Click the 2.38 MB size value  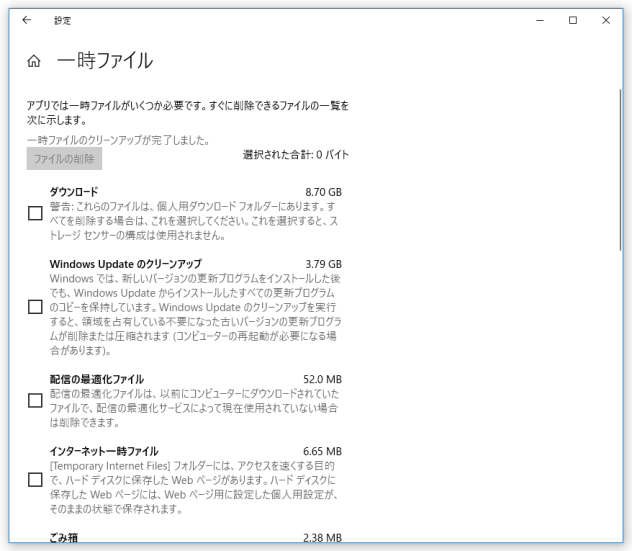pyautogui.click(x=322, y=538)
